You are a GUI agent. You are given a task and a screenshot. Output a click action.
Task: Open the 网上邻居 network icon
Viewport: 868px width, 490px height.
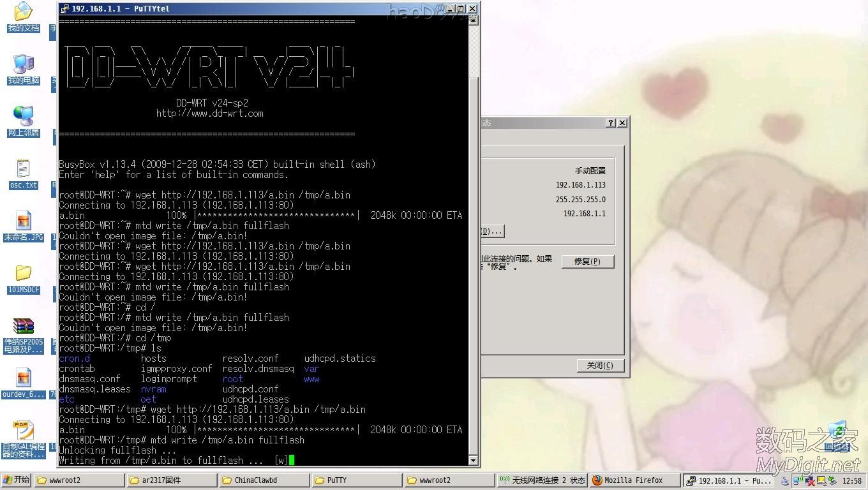(23, 117)
